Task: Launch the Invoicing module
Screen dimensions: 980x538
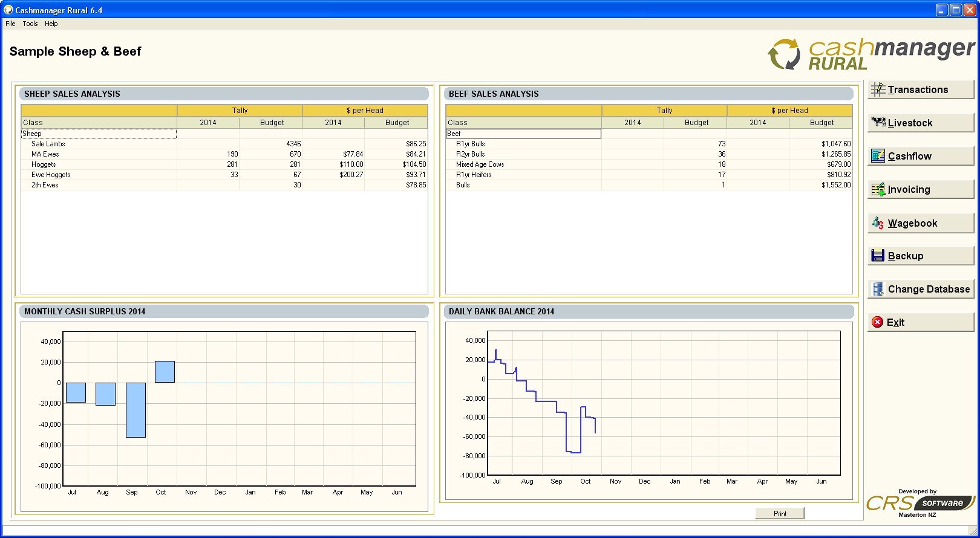Action: tap(921, 189)
